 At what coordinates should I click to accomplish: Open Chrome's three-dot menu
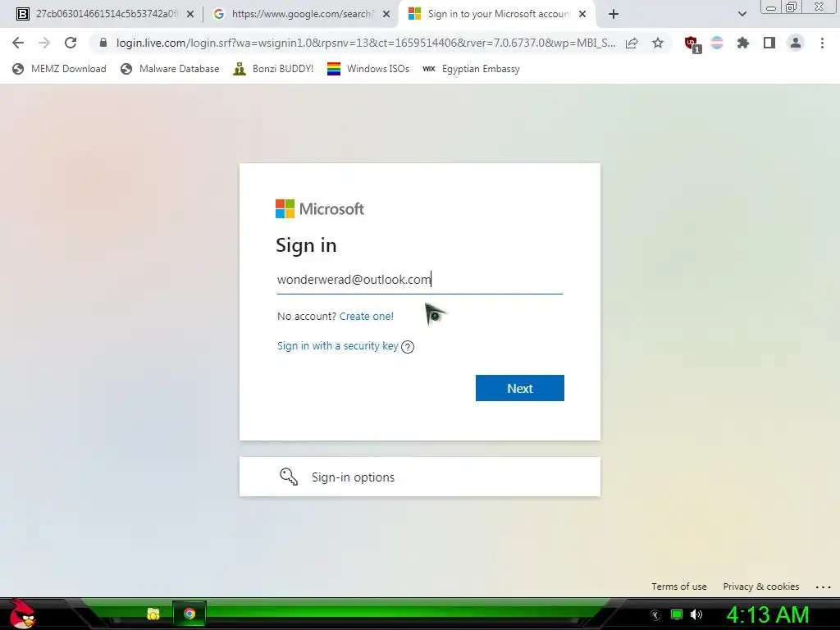coord(822,43)
